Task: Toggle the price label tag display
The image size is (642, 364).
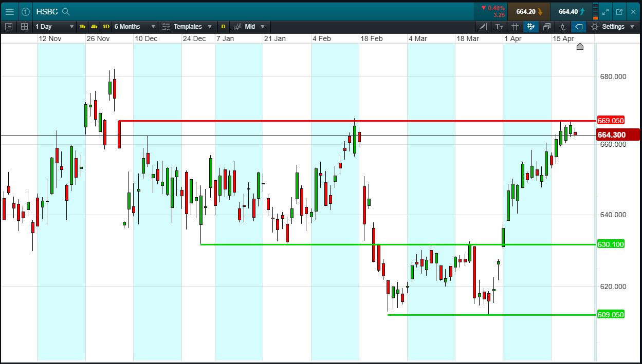Action: coord(579,26)
